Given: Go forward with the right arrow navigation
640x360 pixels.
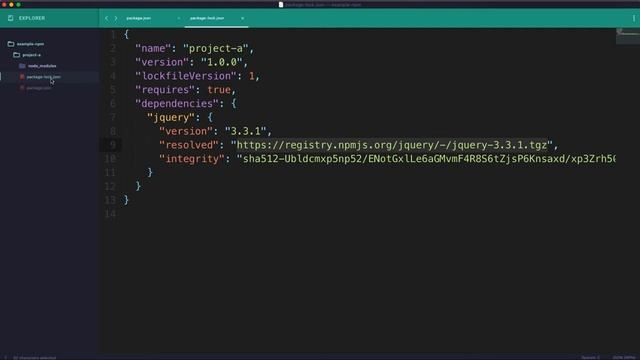Looking at the screenshot, I should point(116,18).
